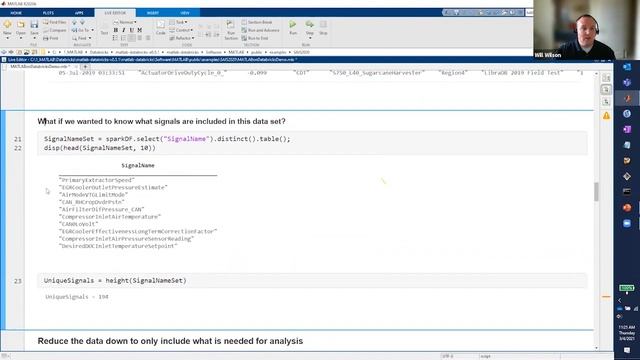Show output inline view icon
Image resolution: width=640 pixels, height=360 pixels.
(606, 90)
